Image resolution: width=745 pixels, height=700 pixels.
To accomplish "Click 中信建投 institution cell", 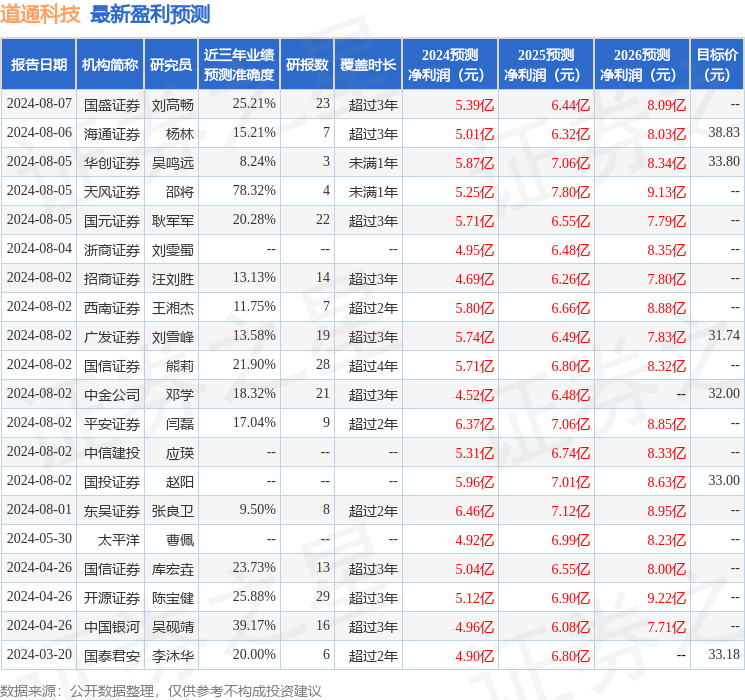I will [x=112, y=452].
